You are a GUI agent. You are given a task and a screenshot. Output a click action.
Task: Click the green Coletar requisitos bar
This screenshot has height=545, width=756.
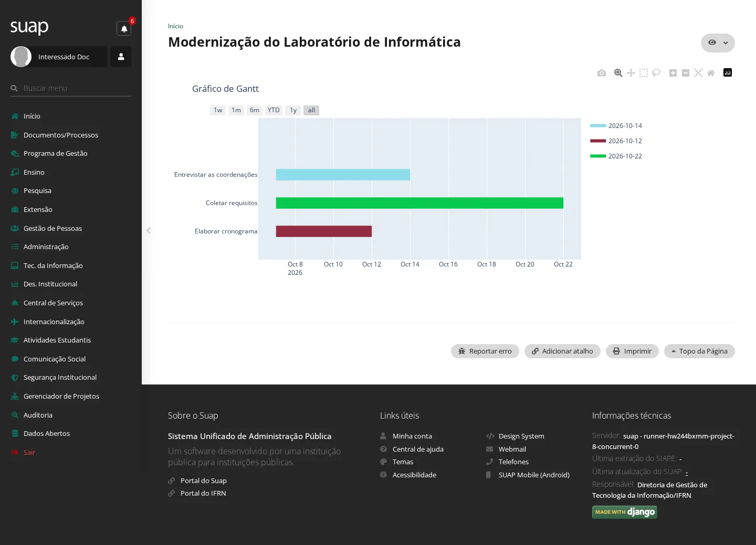[x=419, y=203]
